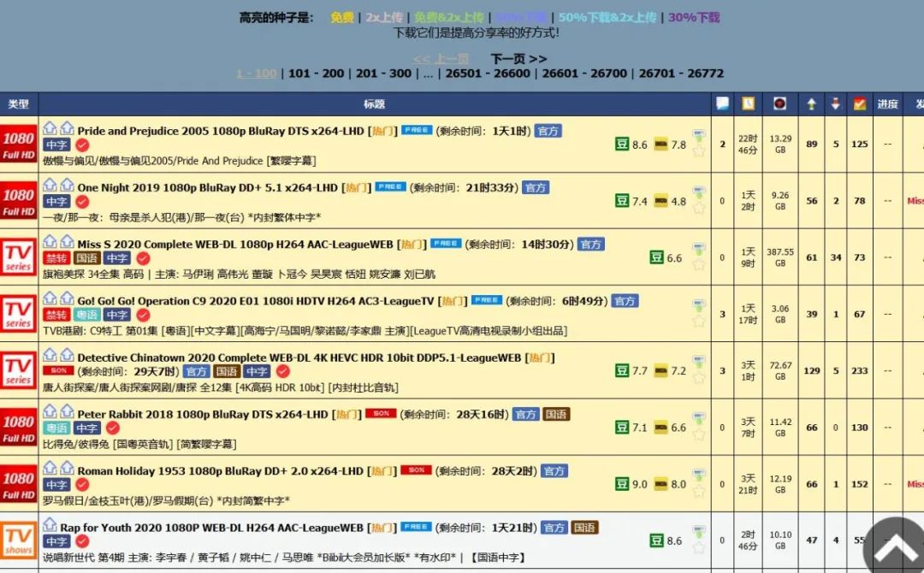Open the Douban rating icon for Roman Holiday 1953
Image resolution: width=924 pixels, height=573 pixels.
(622, 484)
